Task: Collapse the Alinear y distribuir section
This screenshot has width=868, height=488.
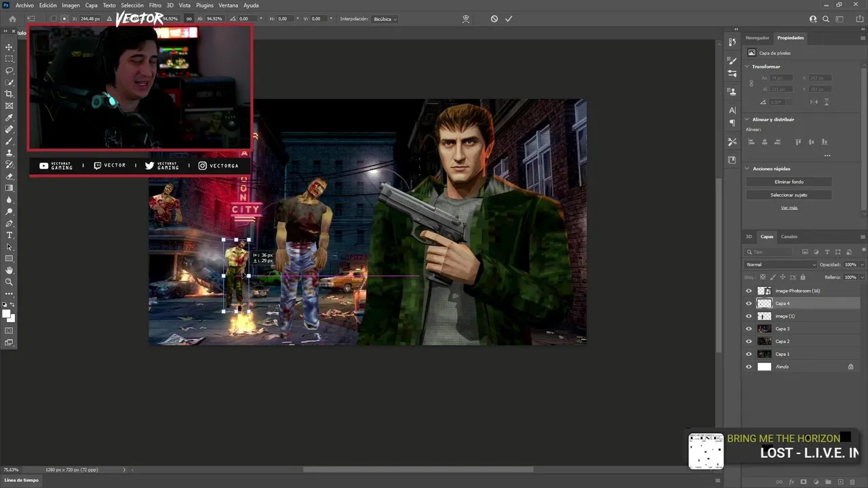Action: [747, 119]
